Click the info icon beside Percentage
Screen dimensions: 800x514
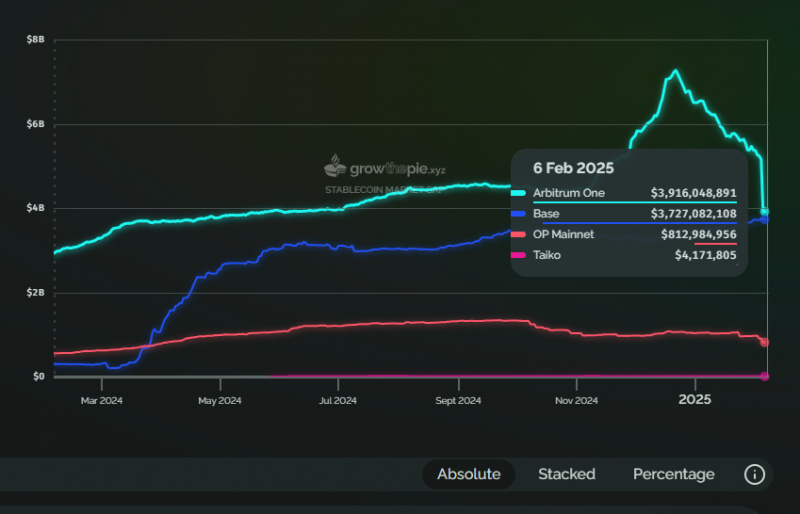[x=754, y=474]
